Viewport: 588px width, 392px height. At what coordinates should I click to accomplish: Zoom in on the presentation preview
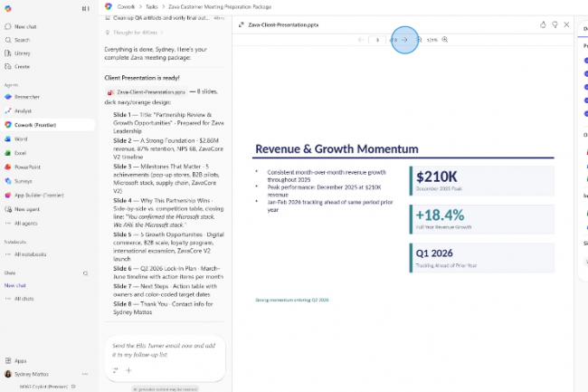445,40
